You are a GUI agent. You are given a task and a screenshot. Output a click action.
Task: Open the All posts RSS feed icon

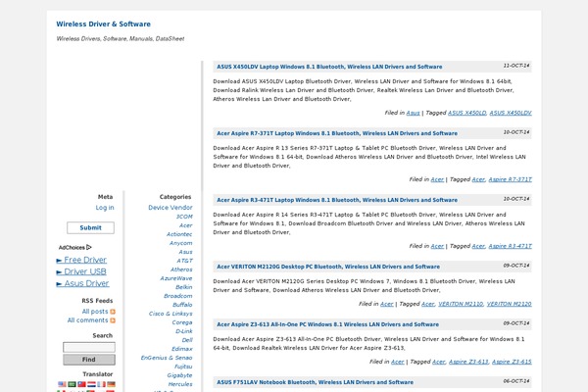[x=113, y=312]
